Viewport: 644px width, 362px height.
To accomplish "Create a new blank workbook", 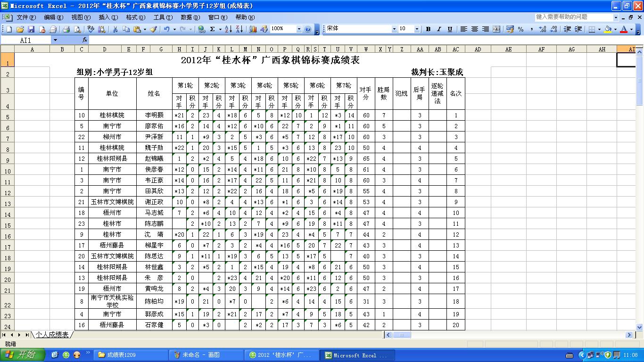I will (9, 29).
